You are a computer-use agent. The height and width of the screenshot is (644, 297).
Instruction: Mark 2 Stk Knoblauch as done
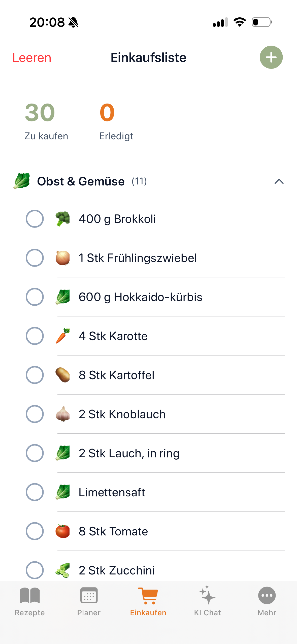coord(35,414)
